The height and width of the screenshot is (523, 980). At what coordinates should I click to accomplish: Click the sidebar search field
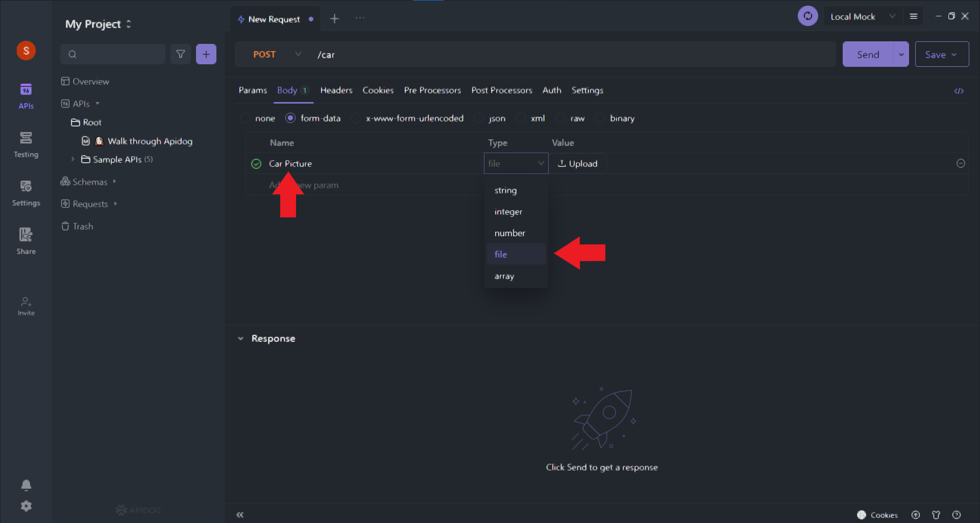113,54
